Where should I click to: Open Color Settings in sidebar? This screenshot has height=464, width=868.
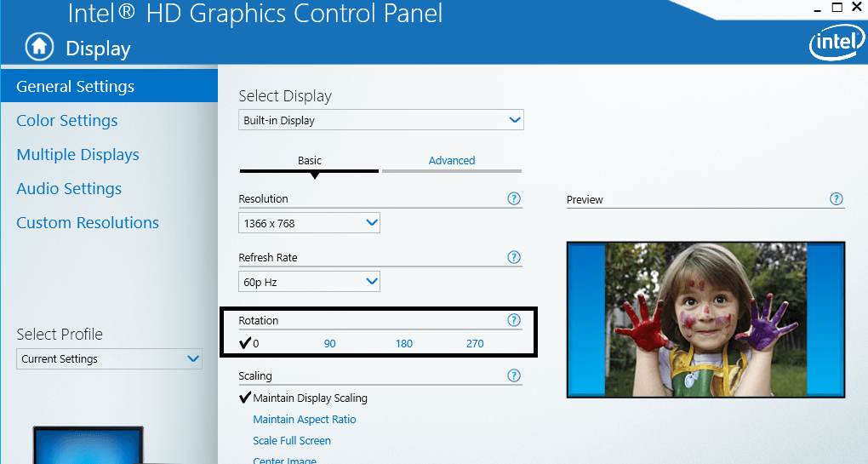point(67,121)
